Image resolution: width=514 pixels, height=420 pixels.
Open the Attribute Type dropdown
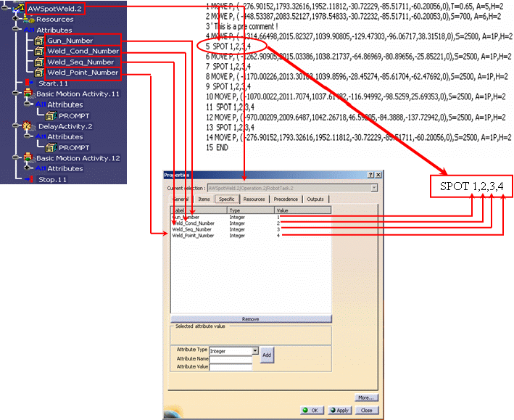(x=254, y=350)
